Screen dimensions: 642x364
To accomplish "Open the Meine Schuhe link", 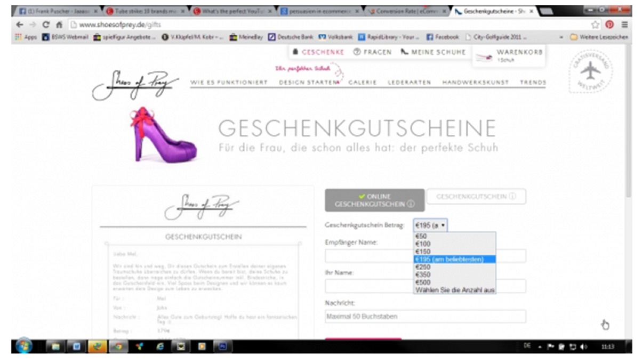I will click(x=433, y=52).
